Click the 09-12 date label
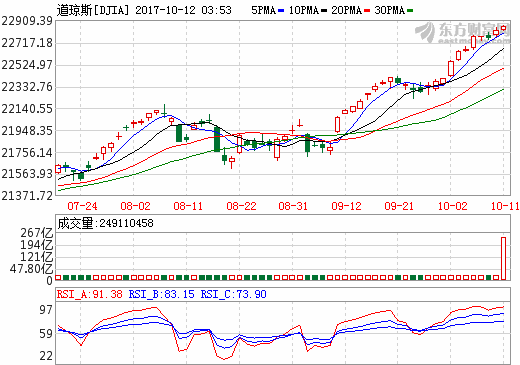520x365 pixels. (346, 206)
